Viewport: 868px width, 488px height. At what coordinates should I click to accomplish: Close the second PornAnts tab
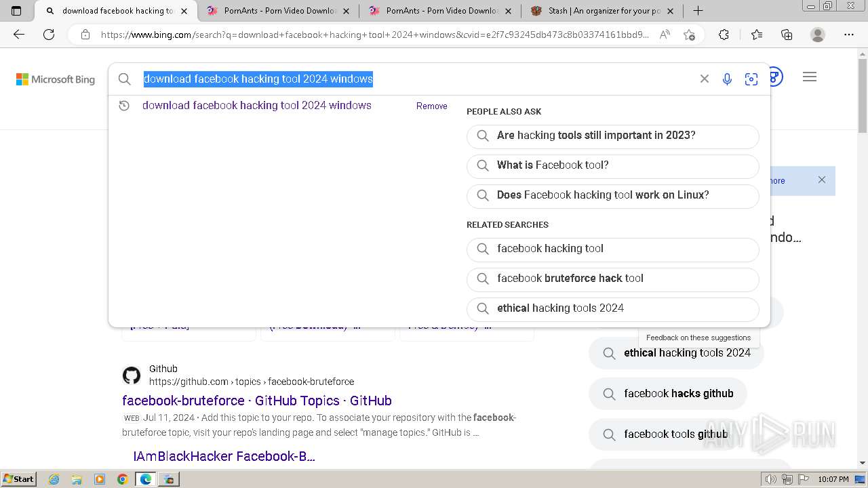[508, 11]
